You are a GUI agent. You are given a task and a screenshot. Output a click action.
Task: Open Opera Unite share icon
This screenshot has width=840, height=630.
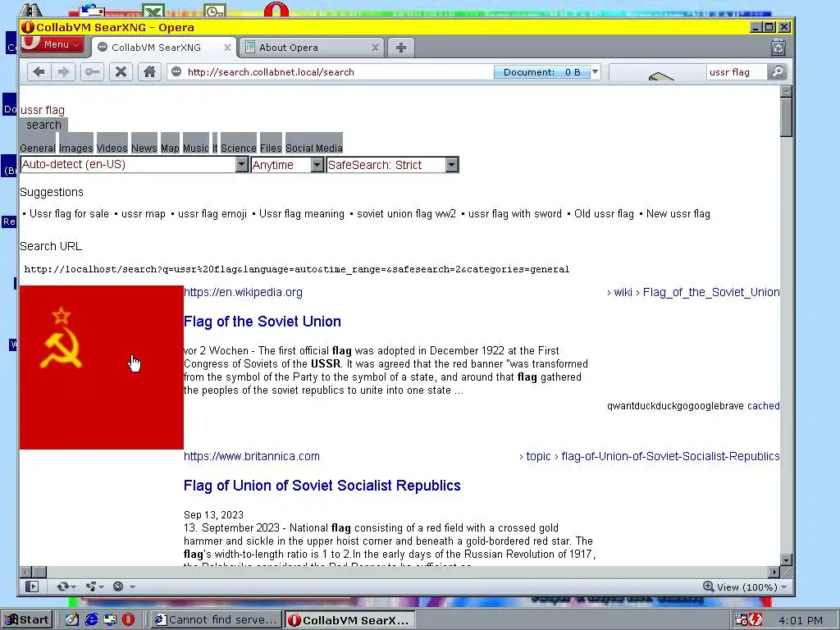point(90,587)
